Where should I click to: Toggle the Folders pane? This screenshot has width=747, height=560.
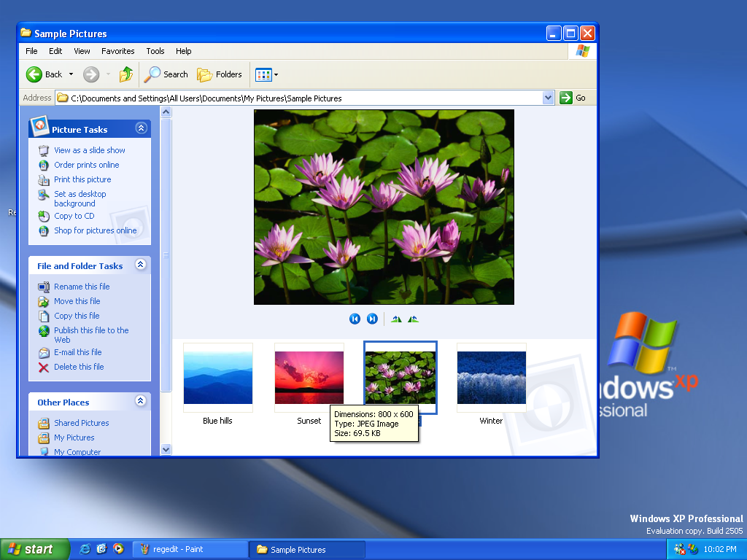coord(219,74)
